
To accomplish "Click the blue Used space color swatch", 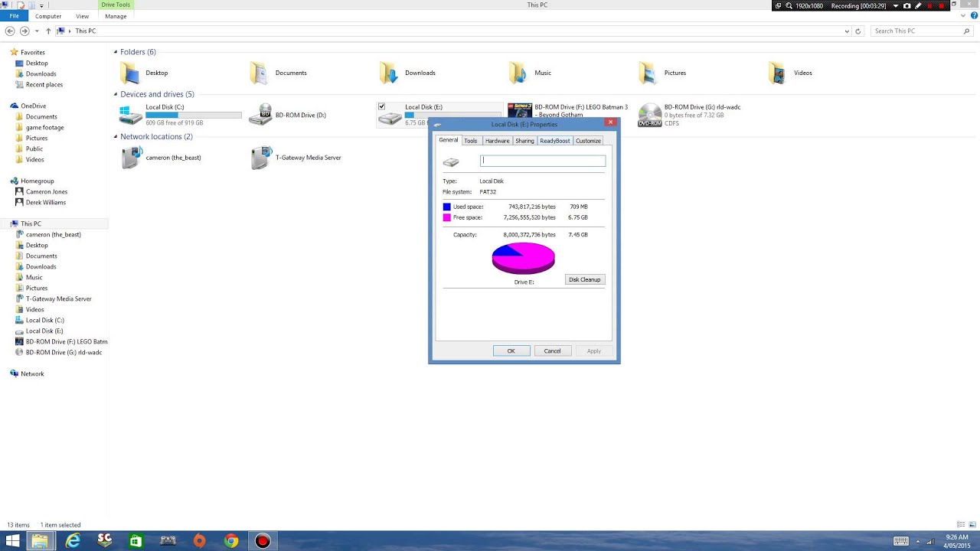I will tap(447, 207).
